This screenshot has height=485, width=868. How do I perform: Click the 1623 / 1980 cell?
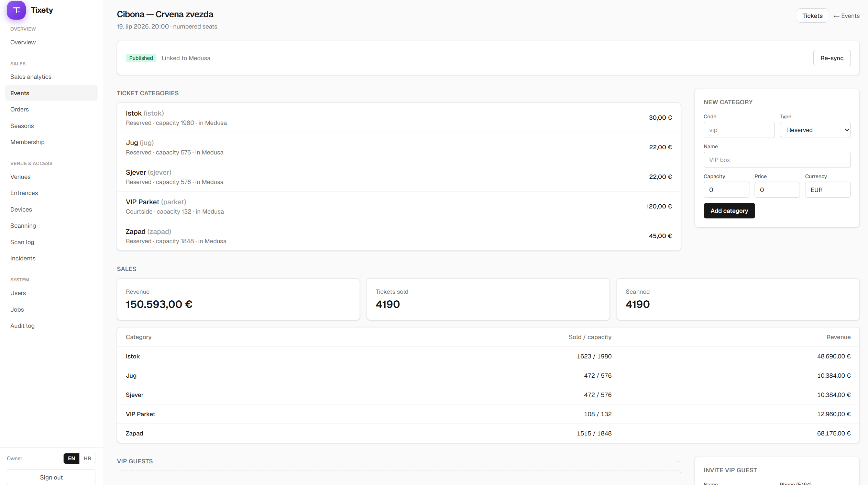coord(594,356)
